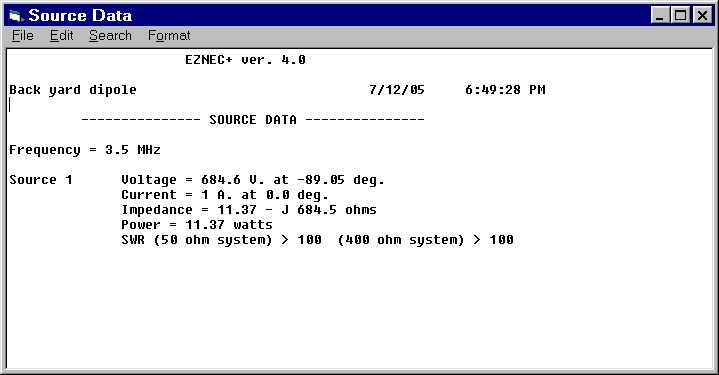
Task: Click the time '6:49:28 PM'
Action: pyautogui.click(x=505, y=90)
